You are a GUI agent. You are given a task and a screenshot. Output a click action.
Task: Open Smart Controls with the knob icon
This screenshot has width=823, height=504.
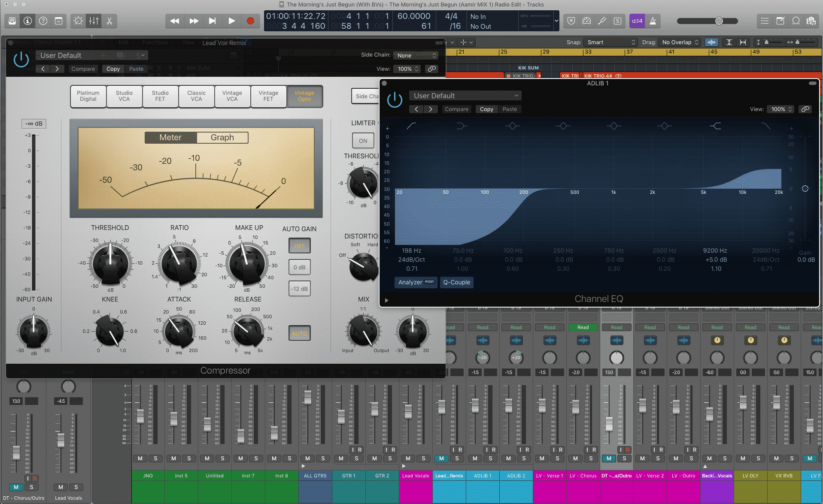[x=78, y=21]
